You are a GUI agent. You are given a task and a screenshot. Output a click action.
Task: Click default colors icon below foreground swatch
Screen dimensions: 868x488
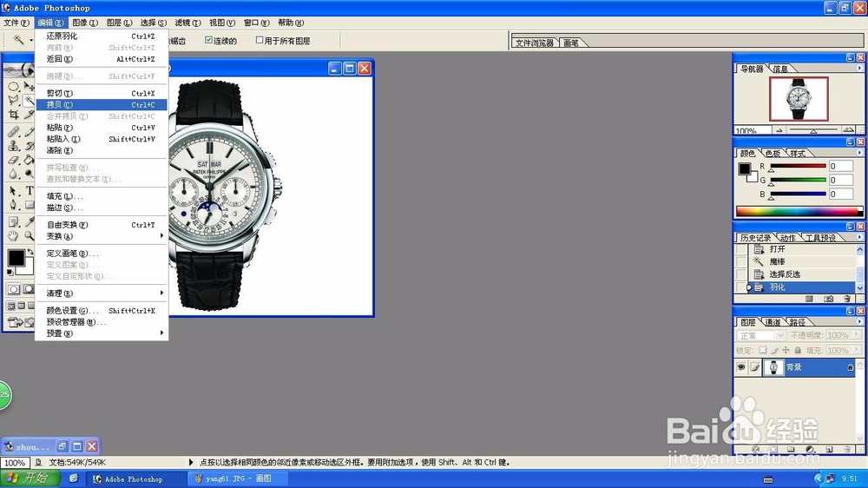10,272
